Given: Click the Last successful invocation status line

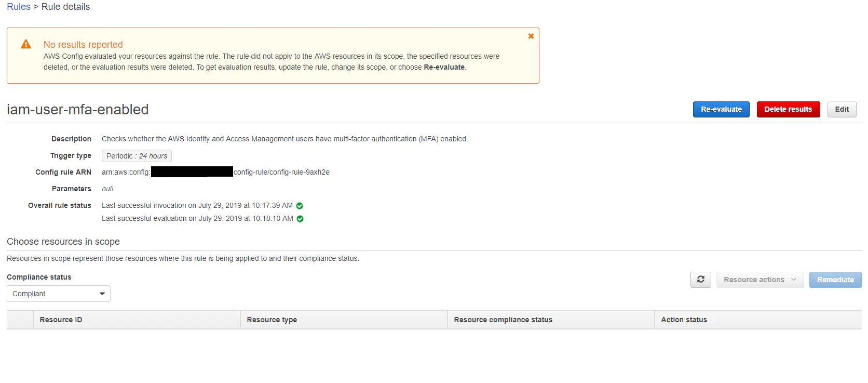Looking at the screenshot, I should pos(197,205).
